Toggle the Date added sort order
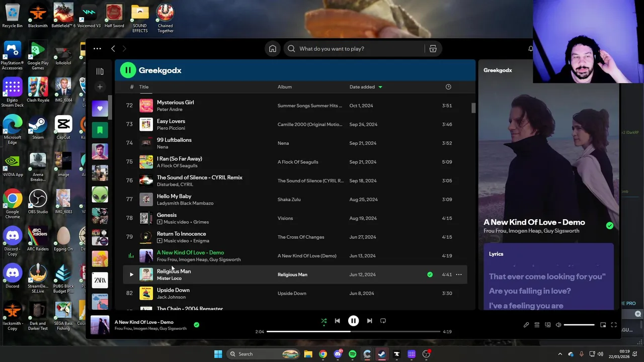The width and height of the screenshot is (644, 362). coord(362,87)
